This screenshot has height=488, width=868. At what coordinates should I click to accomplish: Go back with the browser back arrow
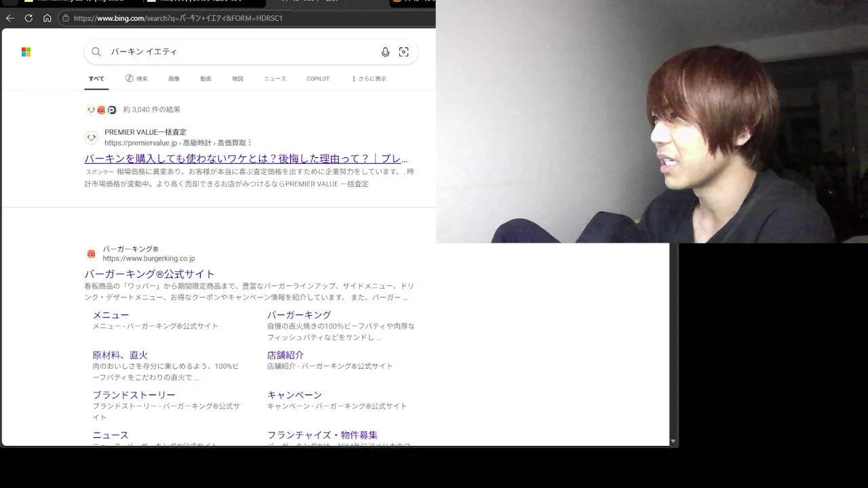pos(10,18)
